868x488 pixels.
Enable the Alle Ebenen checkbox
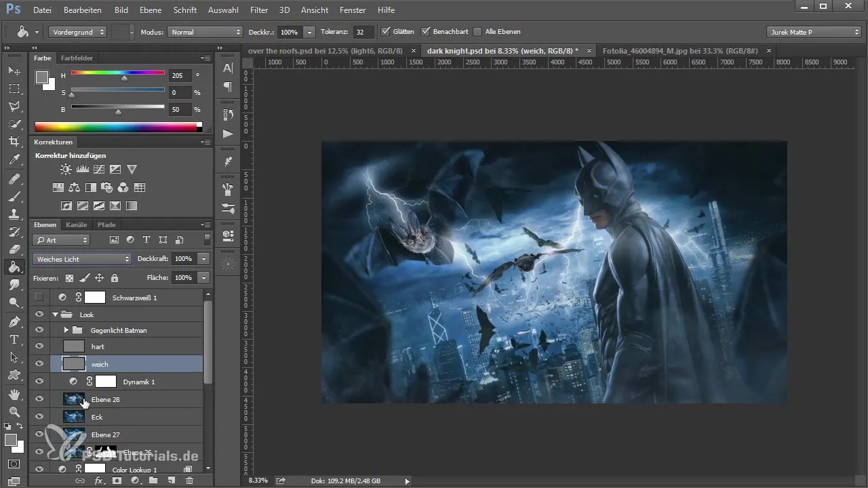pos(477,32)
